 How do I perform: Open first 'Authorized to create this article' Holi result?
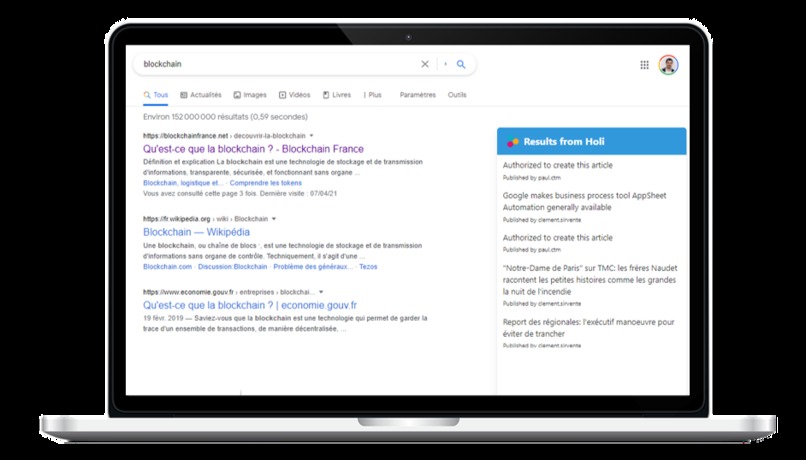pyautogui.click(x=558, y=165)
